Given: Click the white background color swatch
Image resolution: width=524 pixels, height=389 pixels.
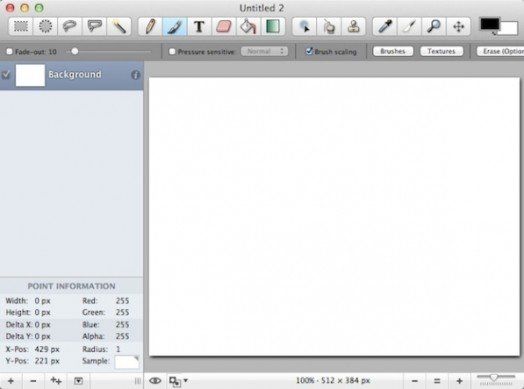Looking at the screenshot, I should coord(509,29).
